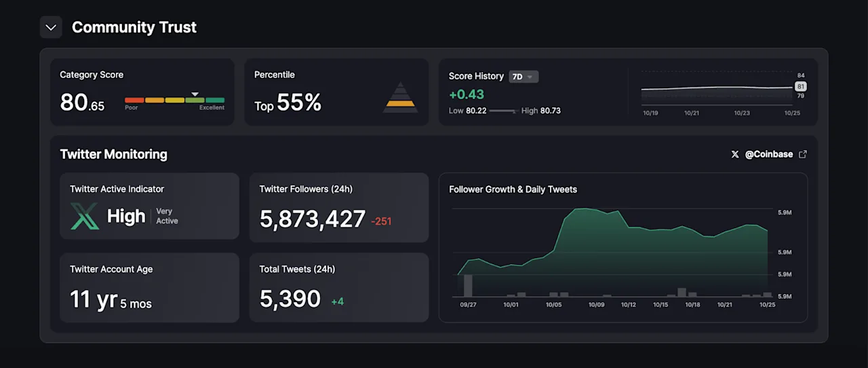
Task: Click the 10/09 label on follower chart axis
Action: click(597, 305)
